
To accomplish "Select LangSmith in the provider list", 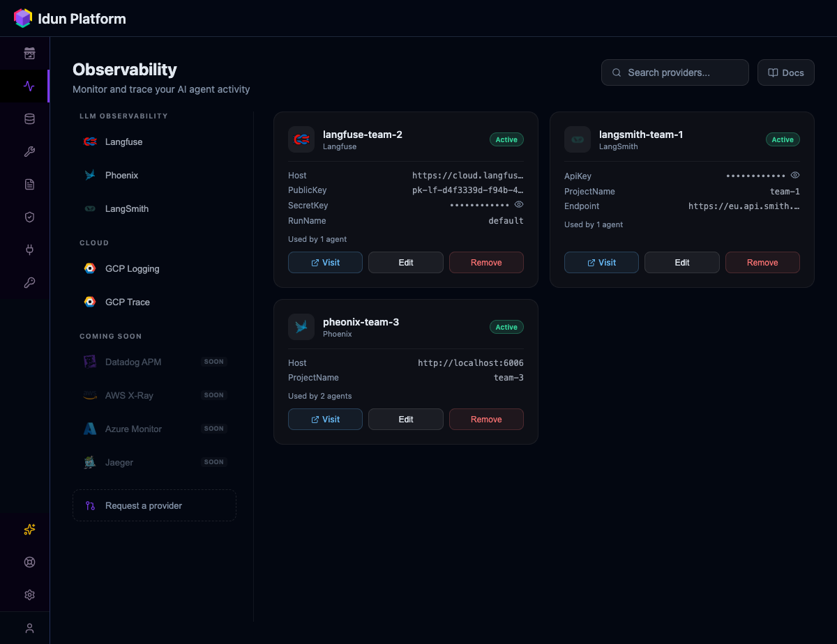I will pos(154,209).
